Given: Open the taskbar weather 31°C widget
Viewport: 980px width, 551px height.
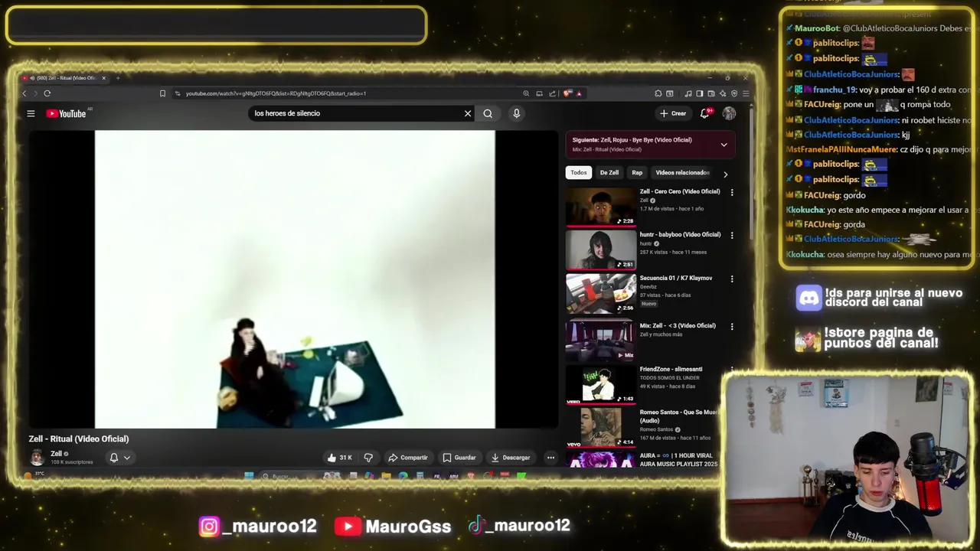Looking at the screenshot, I should coord(34,475).
